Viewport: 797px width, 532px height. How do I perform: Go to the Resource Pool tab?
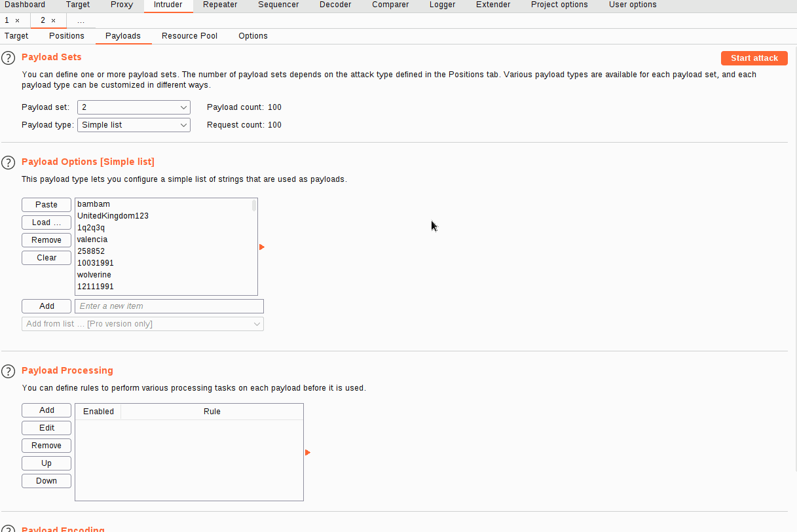coord(189,36)
